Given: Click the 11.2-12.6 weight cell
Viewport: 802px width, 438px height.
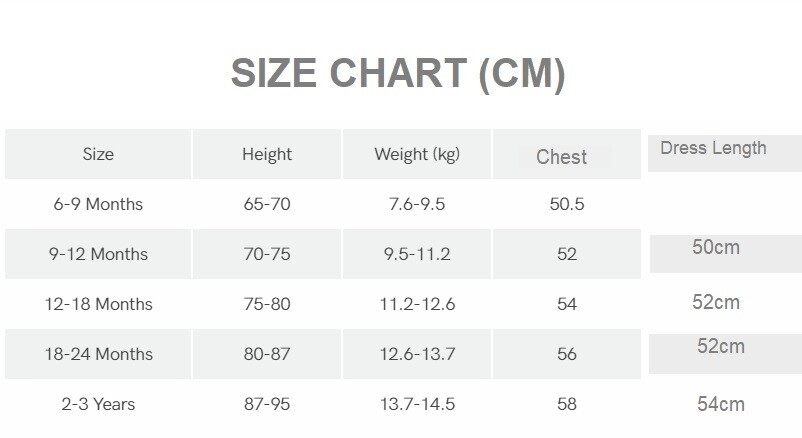Looking at the screenshot, I should coord(417,304).
